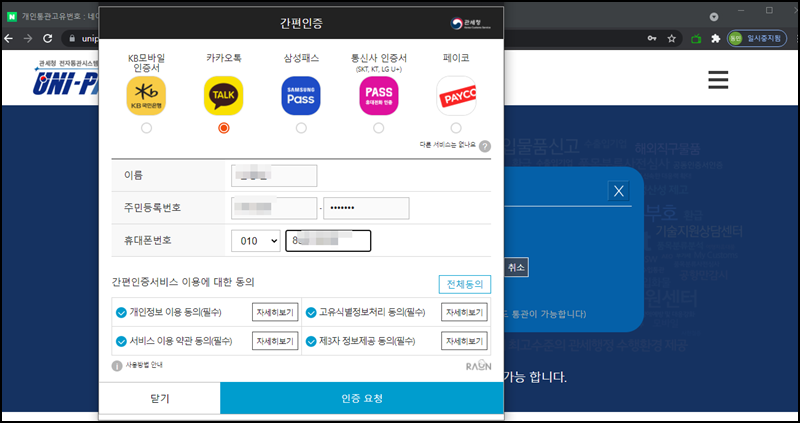Screen dimensions: 800x423
Task: Toggle 고유식별정보처리 동의 checkbox
Action: point(311,312)
